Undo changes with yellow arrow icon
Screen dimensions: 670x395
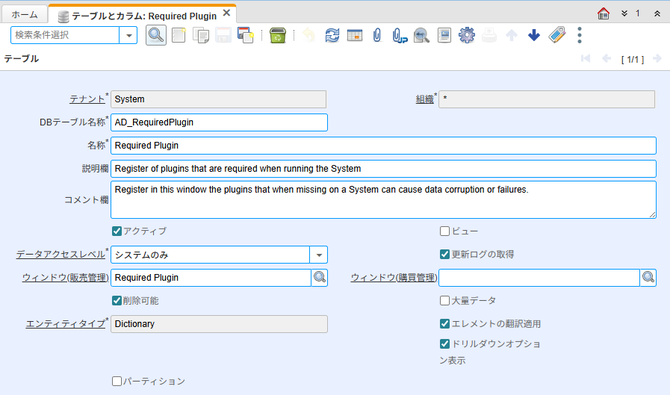click(x=309, y=35)
